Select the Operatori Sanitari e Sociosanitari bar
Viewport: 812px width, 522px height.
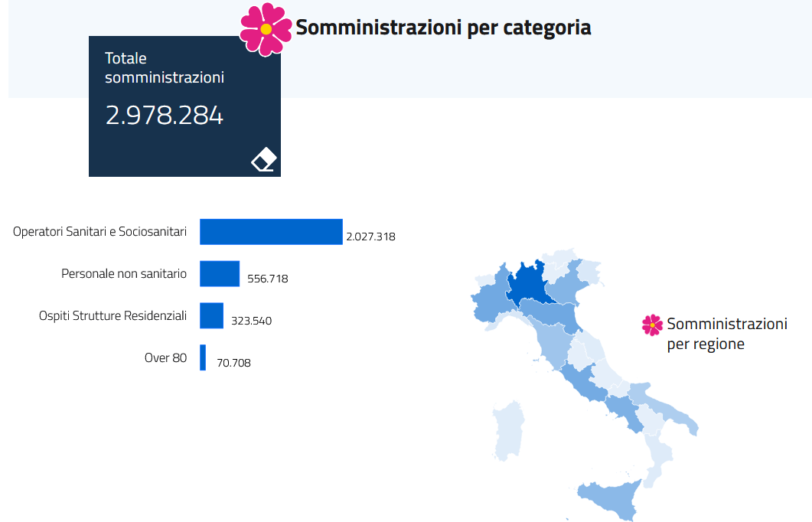coord(271,232)
